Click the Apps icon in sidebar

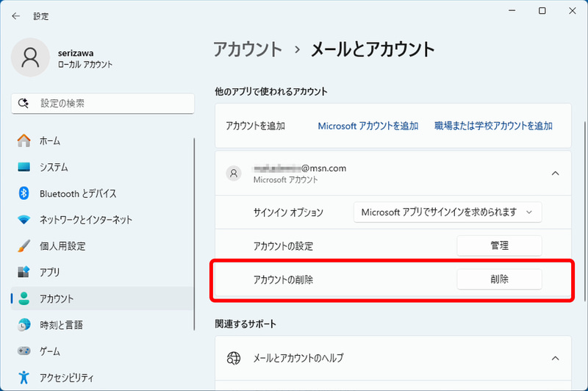tap(24, 272)
